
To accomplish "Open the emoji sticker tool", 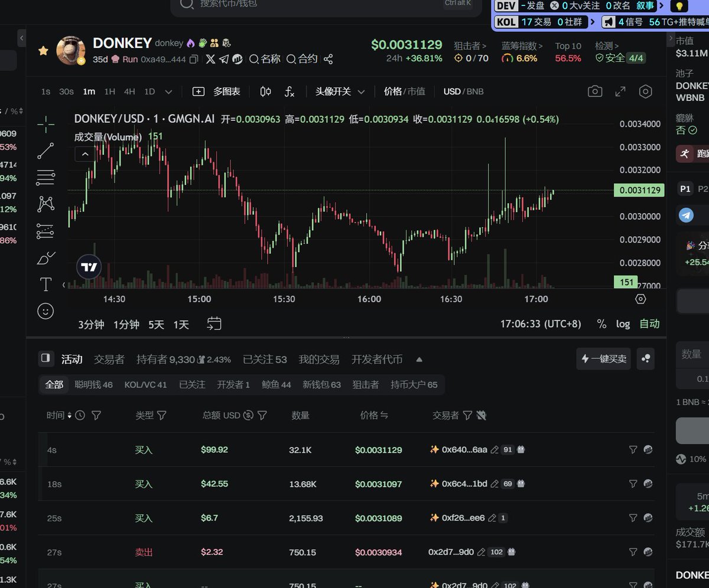I will click(45, 311).
